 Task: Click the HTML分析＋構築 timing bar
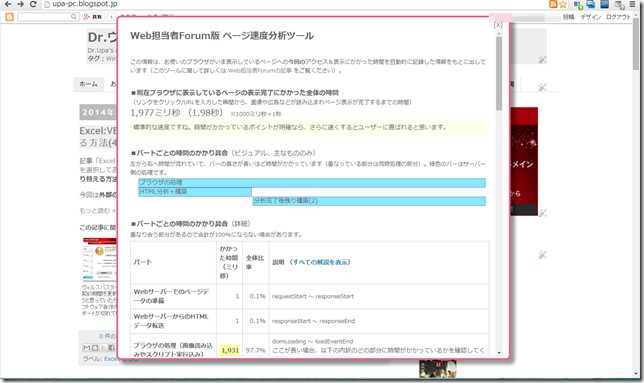pyautogui.click(x=195, y=192)
